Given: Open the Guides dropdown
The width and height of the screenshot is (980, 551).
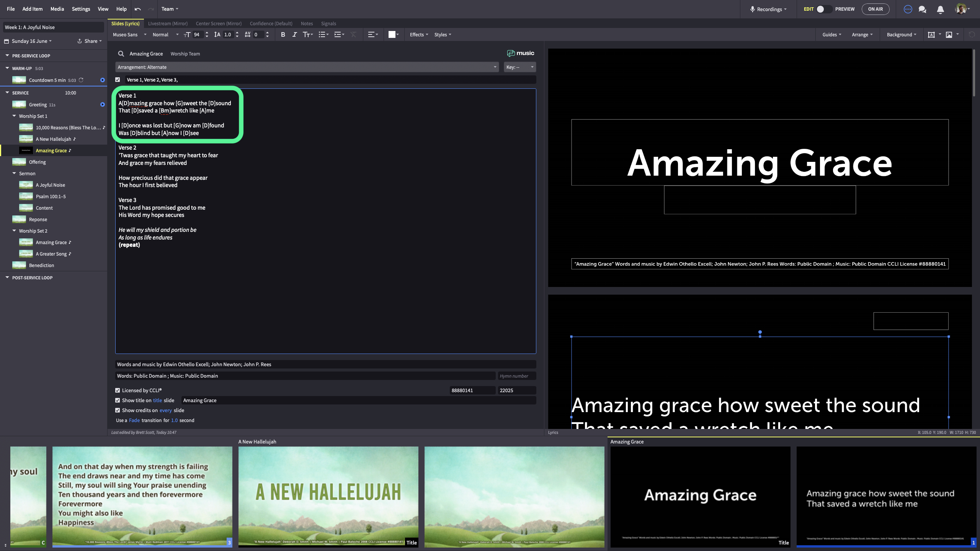Looking at the screenshot, I should point(832,35).
